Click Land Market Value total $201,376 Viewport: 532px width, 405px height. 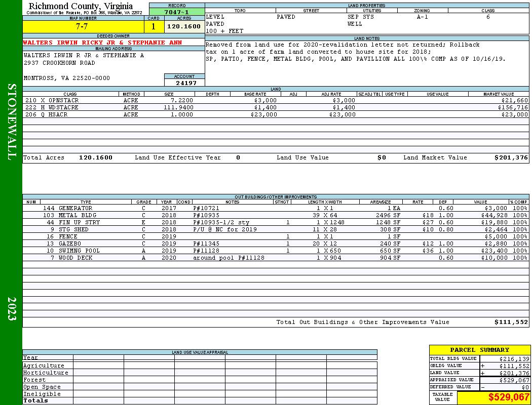coord(511,157)
